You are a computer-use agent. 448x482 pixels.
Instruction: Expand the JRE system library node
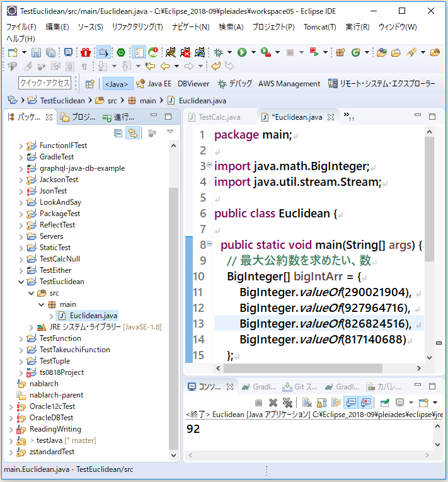point(31,328)
